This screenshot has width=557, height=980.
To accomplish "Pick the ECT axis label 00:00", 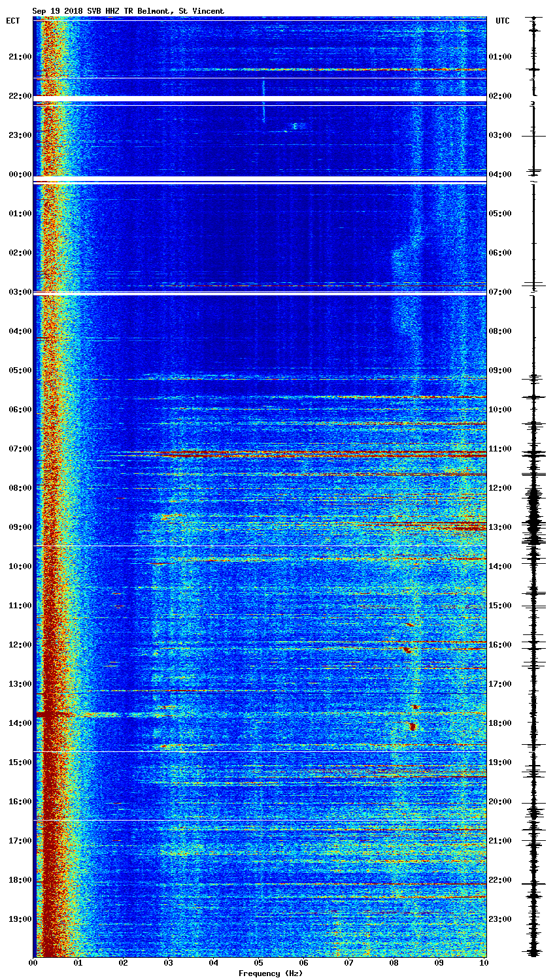I will tap(20, 174).
